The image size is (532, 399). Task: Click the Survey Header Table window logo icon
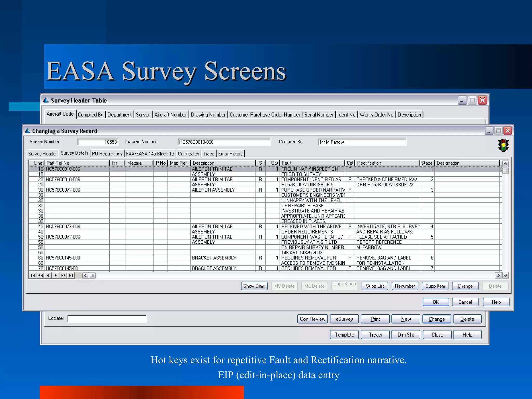[46, 100]
